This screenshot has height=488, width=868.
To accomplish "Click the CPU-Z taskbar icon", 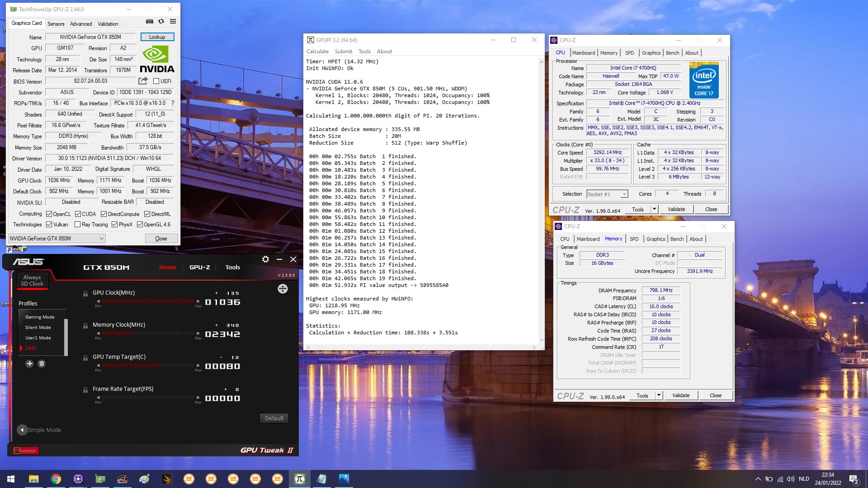I will (x=78, y=479).
